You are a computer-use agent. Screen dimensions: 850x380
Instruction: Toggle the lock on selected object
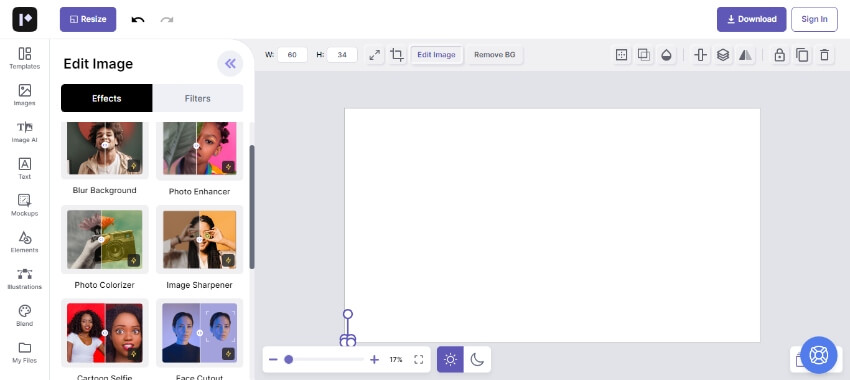tap(780, 55)
